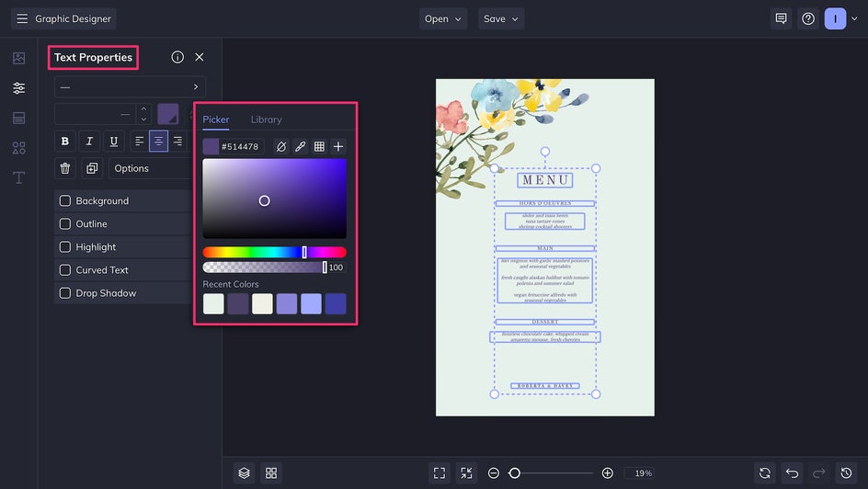Select the first light mint recent color
868x489 pixels.
click(x=213, y=303)
